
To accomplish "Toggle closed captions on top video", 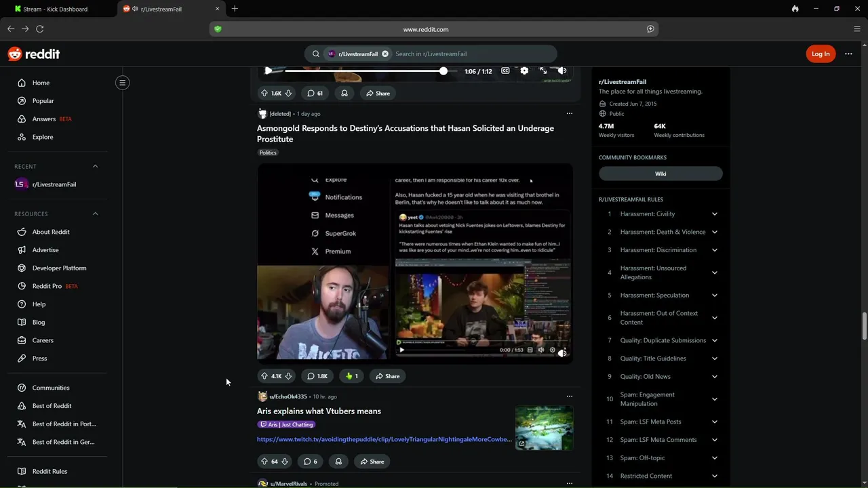I will (505, 70).
